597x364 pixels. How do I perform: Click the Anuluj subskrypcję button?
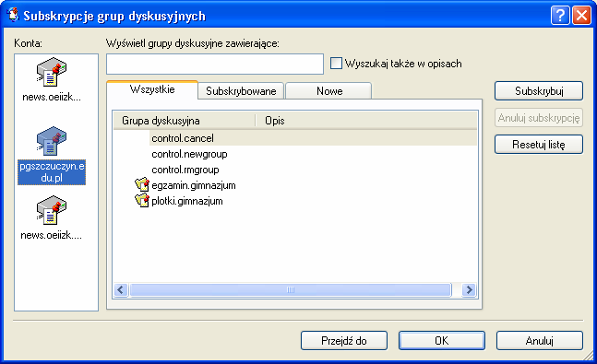pos(539,118)
